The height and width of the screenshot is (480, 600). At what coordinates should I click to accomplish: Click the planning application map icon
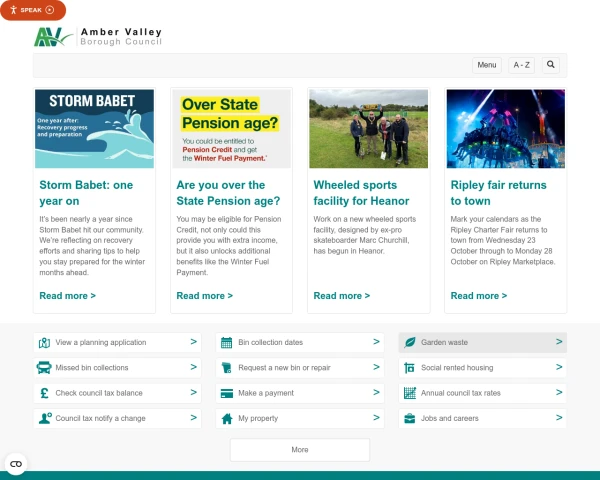[x=44, y=342]
